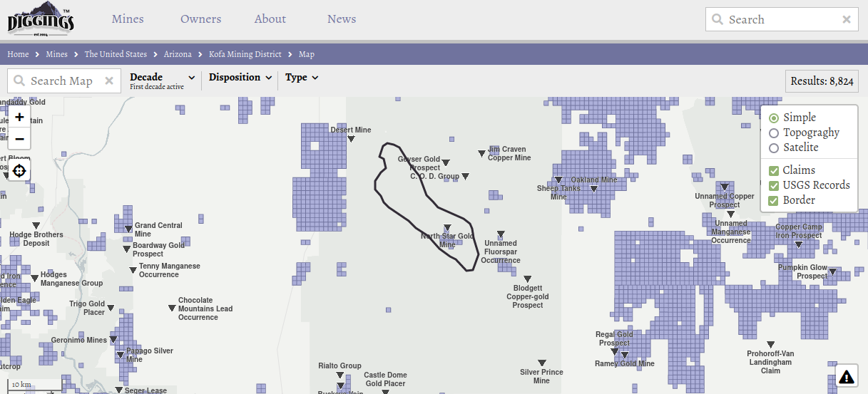868x394 pixels.
Task: Expand the Decade filter dropdown
Action: [x=163, y=81]
